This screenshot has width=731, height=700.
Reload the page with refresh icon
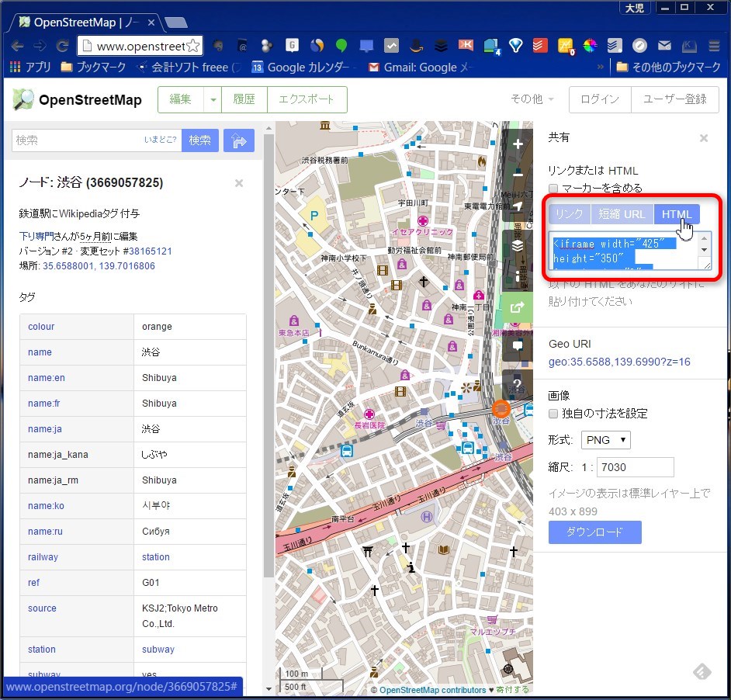click(x=63, y=46)
